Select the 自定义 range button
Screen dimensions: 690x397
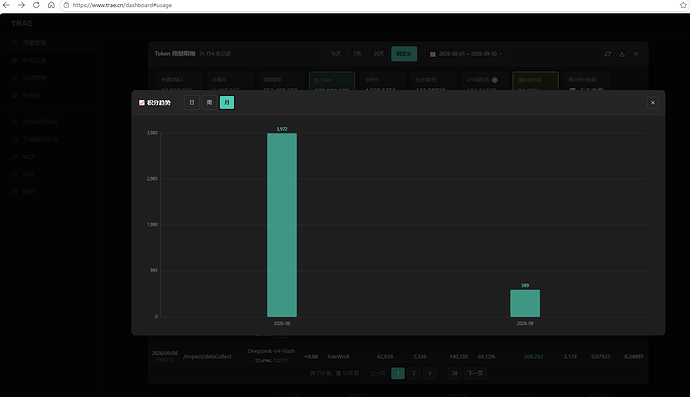pyautogui.click(x=404, y=54)
